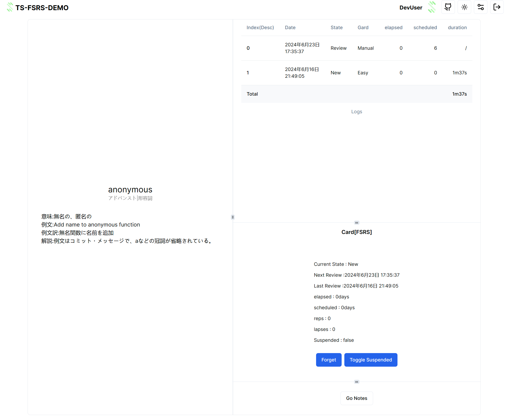
Task: Click the Index(Desc) column header
Action: (260, 28)
